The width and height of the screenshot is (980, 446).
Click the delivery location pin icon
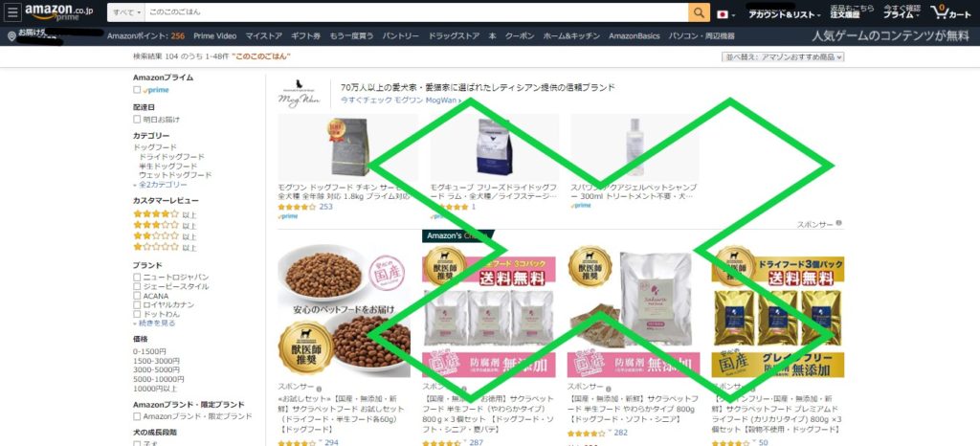point(11,37)
